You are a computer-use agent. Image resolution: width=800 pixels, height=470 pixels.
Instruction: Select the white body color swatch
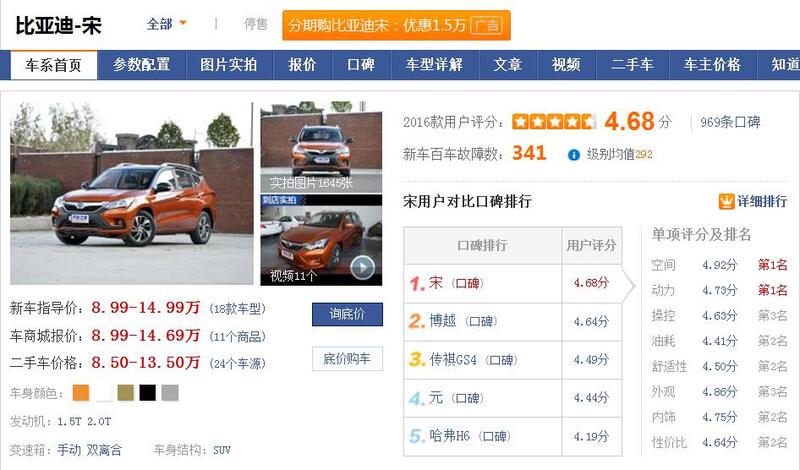(x=104, y=393)
